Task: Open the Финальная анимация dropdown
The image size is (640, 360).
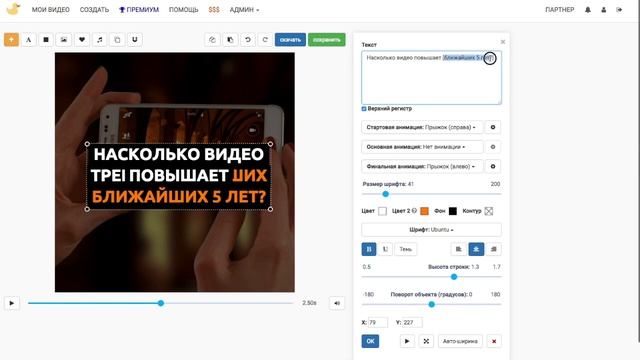Action: 422,167
